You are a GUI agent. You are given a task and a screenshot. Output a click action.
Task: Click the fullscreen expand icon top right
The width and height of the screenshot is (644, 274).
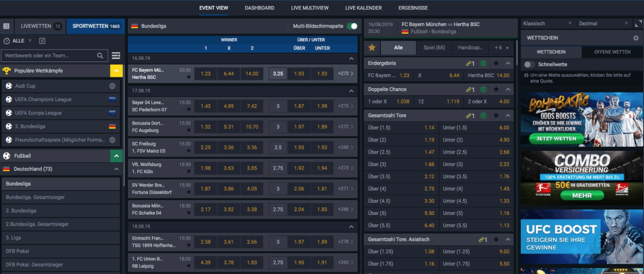pyautogui.click(x=638, y=23)
